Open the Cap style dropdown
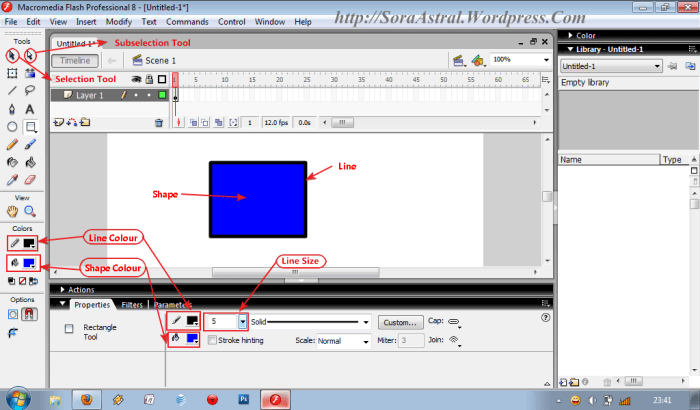This screenshot has width=700, height=410. pyautogui.click(x=454, y=322)
